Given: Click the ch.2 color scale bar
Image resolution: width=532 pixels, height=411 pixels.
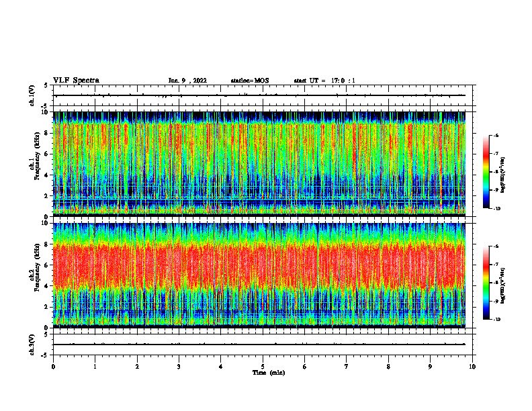Looking at the screenshot, I should (x=486, y=283).
